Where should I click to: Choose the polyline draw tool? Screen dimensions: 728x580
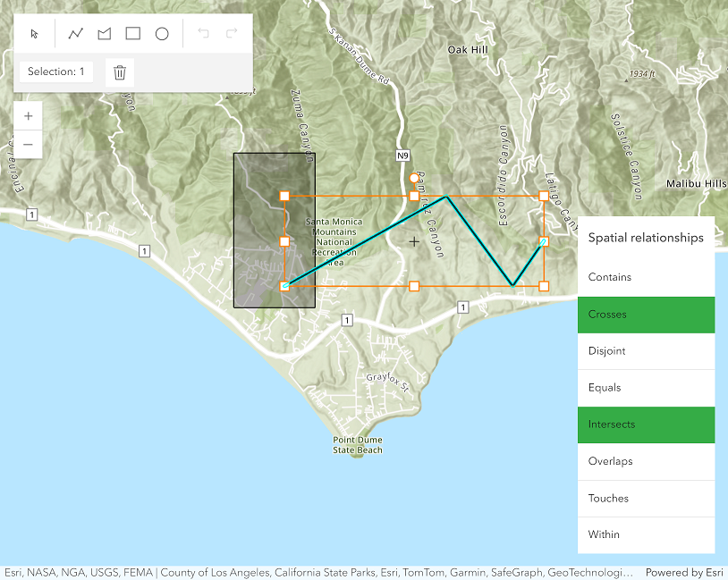(76, 34)
